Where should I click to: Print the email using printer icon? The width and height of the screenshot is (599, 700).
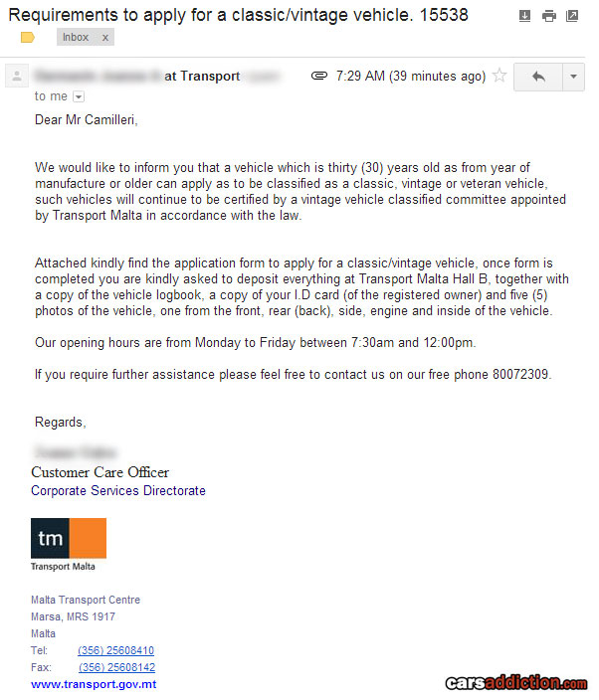pyautogui.click(x=549, y=16)
